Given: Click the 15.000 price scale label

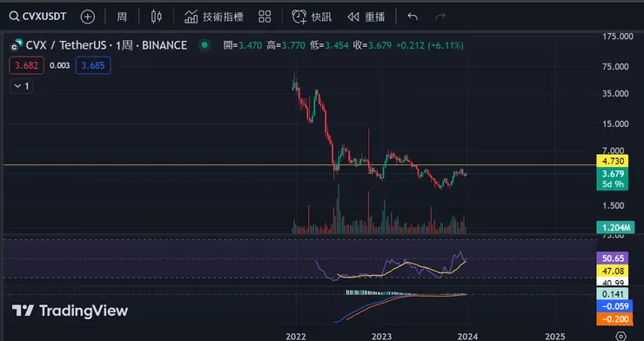Looking at the screenshot, I should click(615, 124).
